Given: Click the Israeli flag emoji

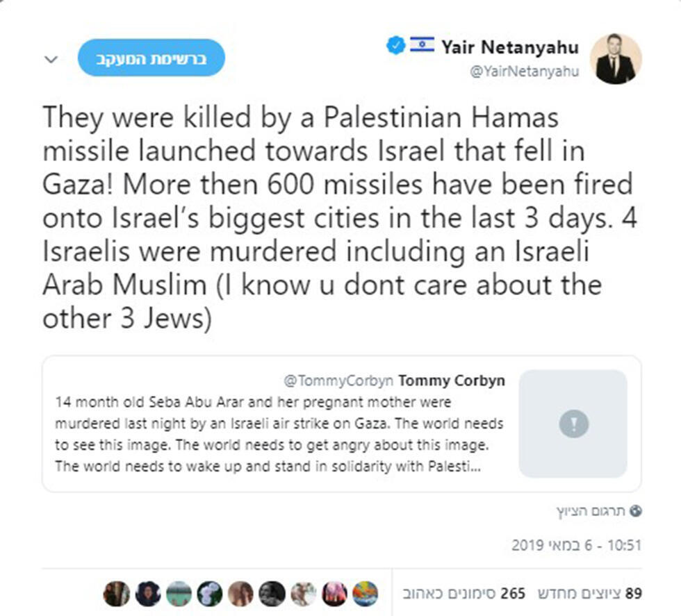Looking at the screenshot, I should [421, 46].
